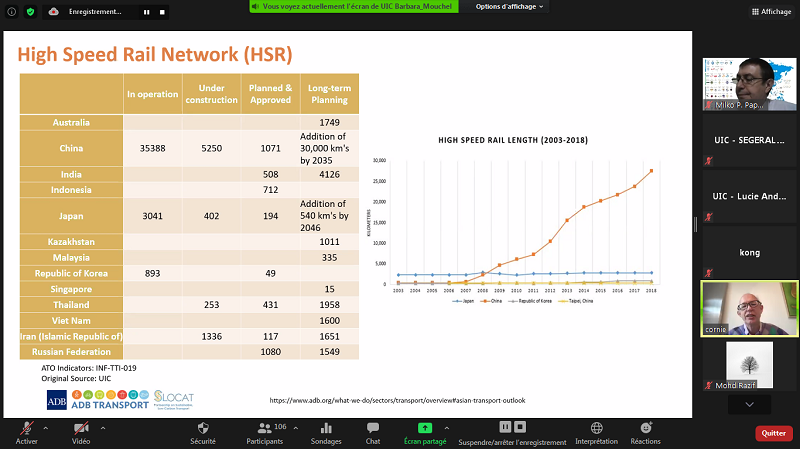Click the green encryption shield icon

30,11
